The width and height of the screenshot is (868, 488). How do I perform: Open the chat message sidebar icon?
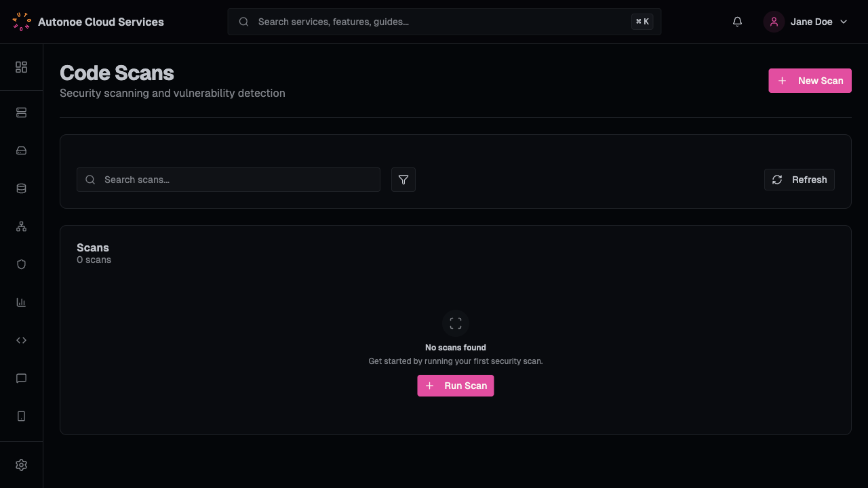pyautogui.click(x=21, y=378)
